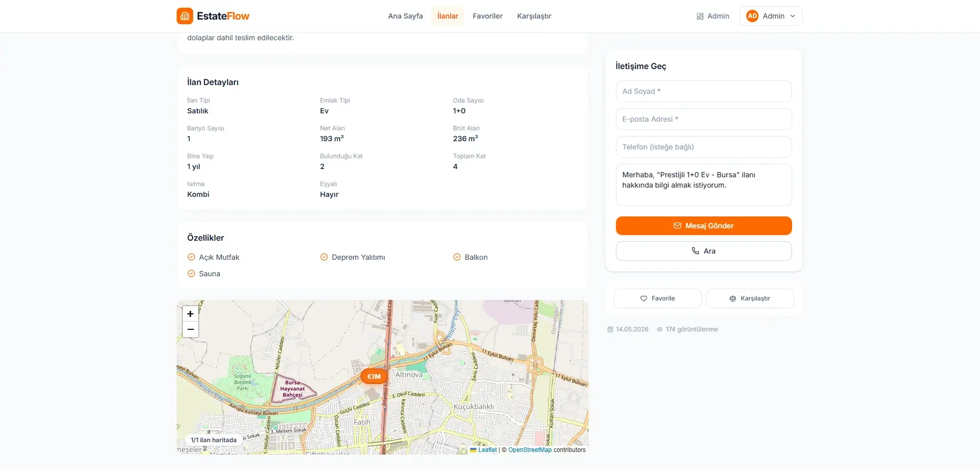Click the envelope icon in Mesaj Gönder

point(677,226)
